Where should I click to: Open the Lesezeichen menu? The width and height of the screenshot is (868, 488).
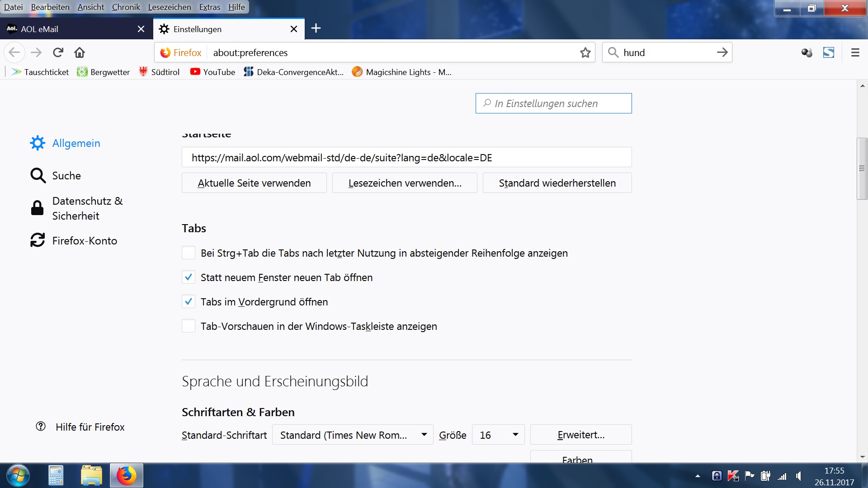(170, 7)
